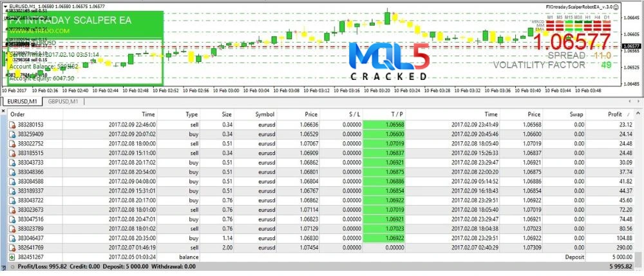Click the Profit/Loss: 995.82 summary text

pyautogui.click(x=43, y=266)
